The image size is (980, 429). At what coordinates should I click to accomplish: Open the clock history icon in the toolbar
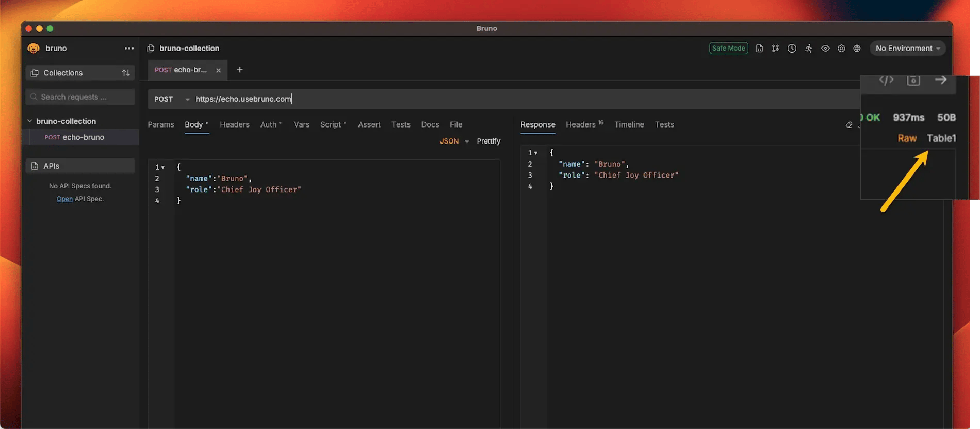tap(792, 49)
